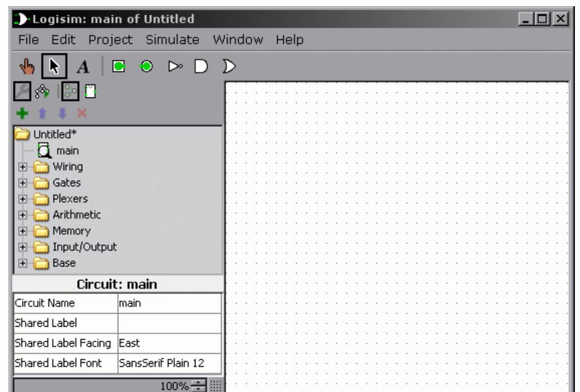Adjust the 100% zoom stepper
This screenshot has height=392, width=580.
tap(199, 386)
